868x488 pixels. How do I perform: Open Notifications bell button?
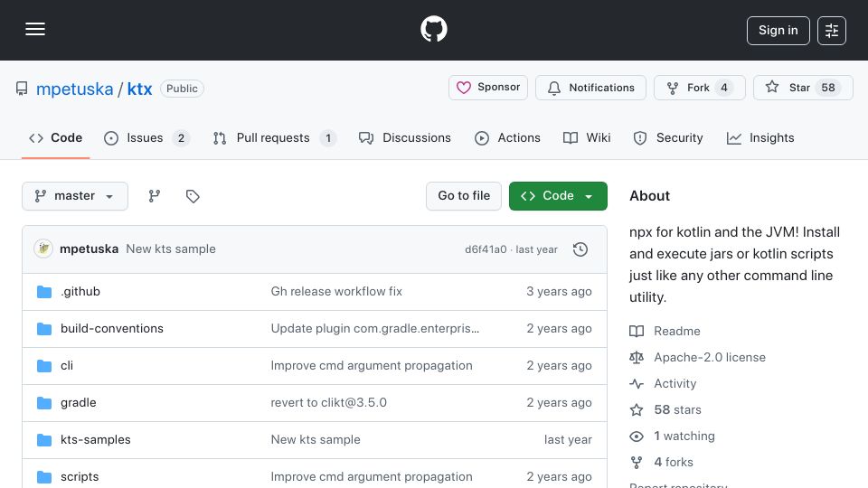point(590,88)
